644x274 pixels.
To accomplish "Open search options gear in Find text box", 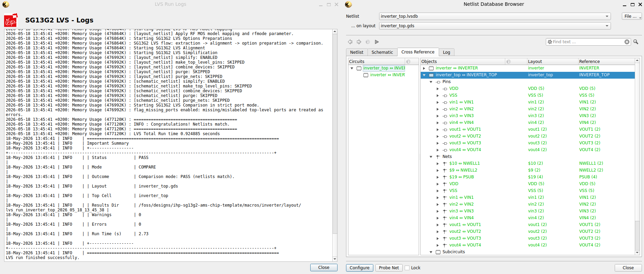I will (550, 42).
